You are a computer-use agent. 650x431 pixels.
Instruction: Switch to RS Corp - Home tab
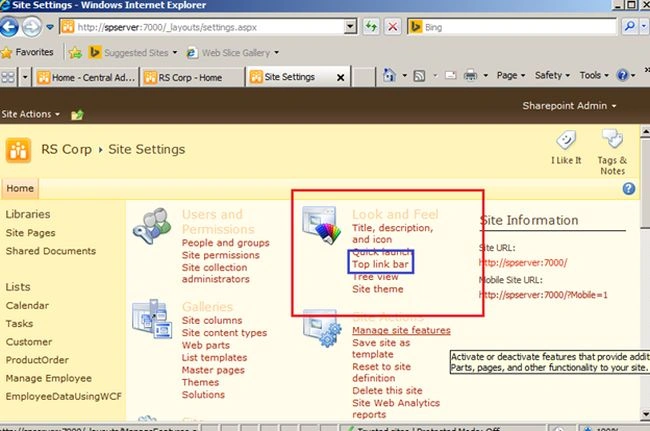[x=192, y=77]
